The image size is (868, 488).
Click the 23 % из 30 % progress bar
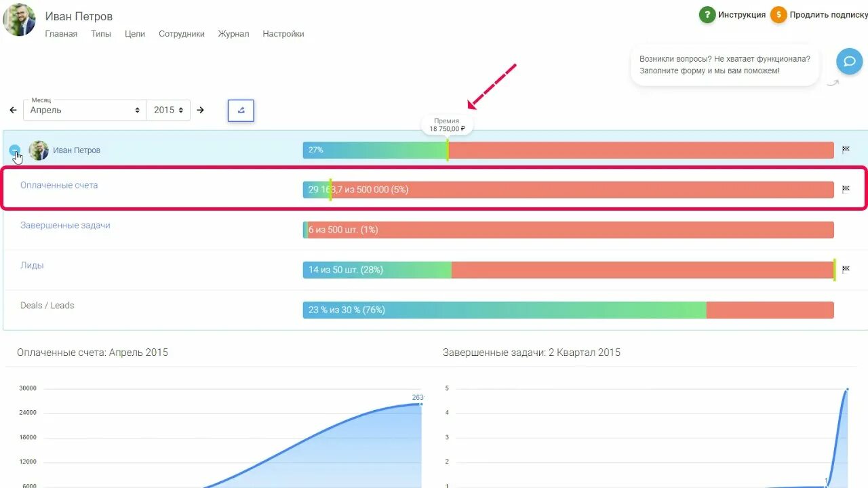click(568, 310)
